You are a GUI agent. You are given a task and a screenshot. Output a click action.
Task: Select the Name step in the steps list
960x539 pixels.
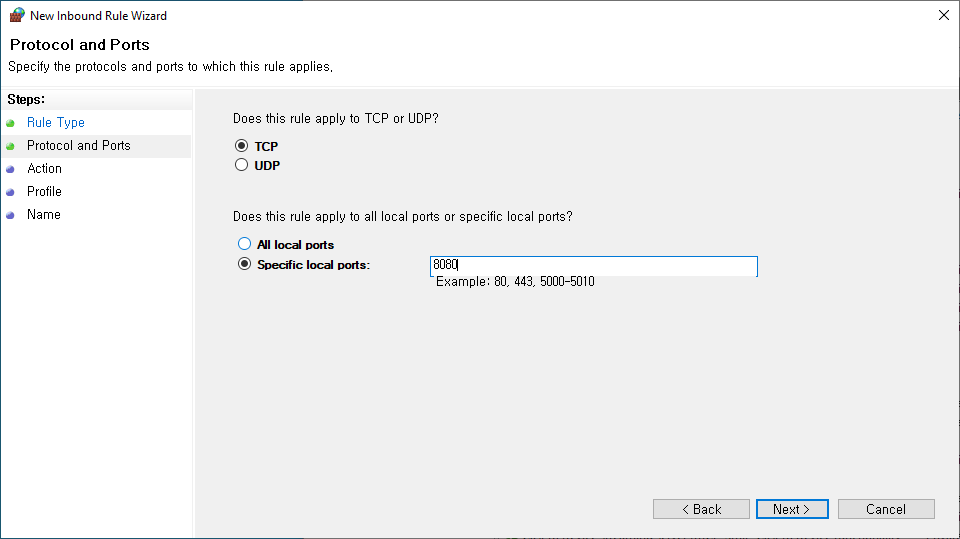tap(44, 215)
